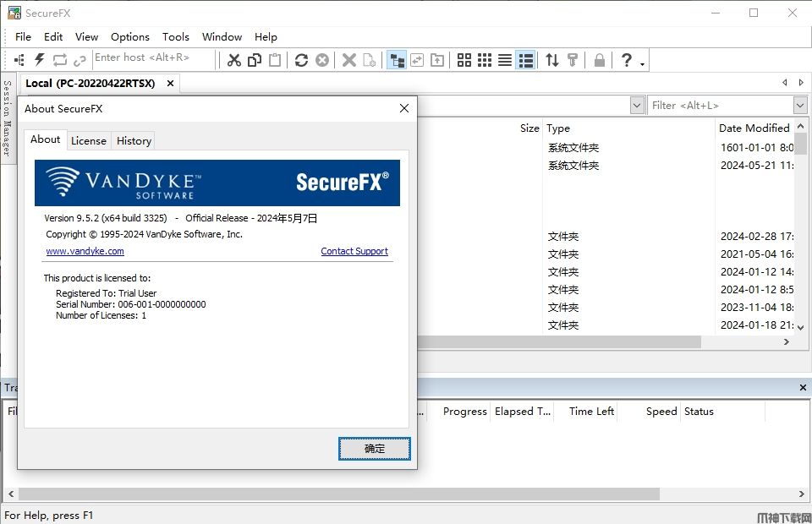Click the Progress column header
Screen dimensions: 812x524
pos(465,412)
